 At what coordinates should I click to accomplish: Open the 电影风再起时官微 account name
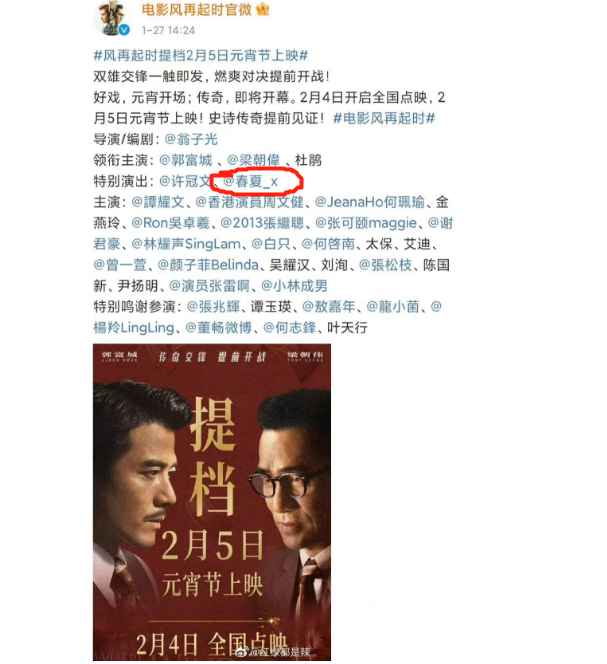coord(197,9)
